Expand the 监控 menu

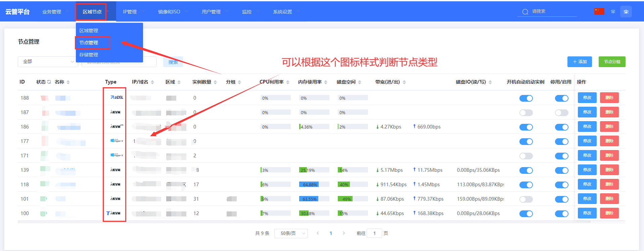pos(251,12)
